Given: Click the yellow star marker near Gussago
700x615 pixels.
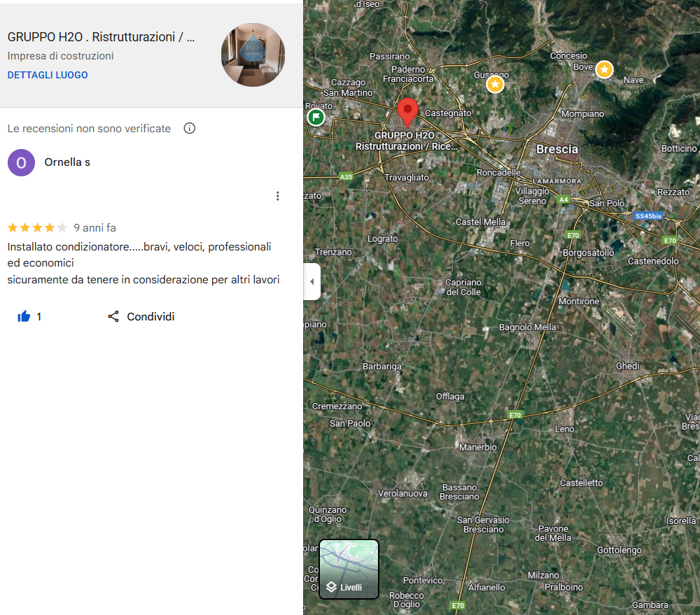Looking at the screenshot, I should pyautogui.click(x=495, y=84).
